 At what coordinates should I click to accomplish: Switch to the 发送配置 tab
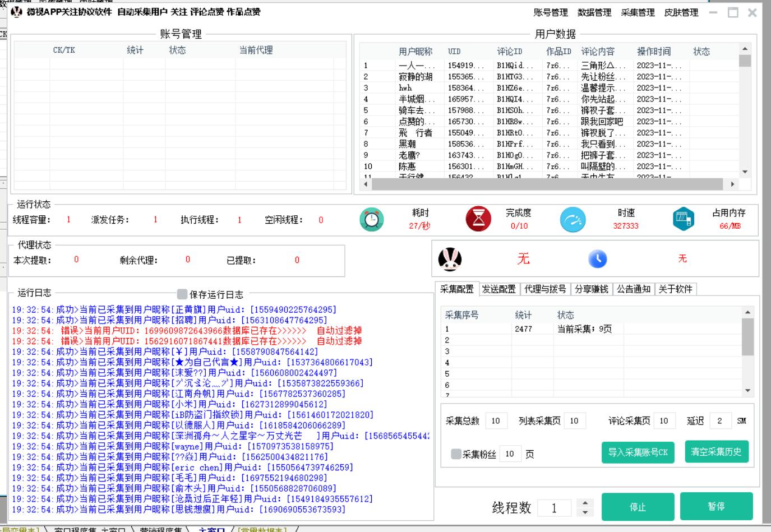point(498,289)
